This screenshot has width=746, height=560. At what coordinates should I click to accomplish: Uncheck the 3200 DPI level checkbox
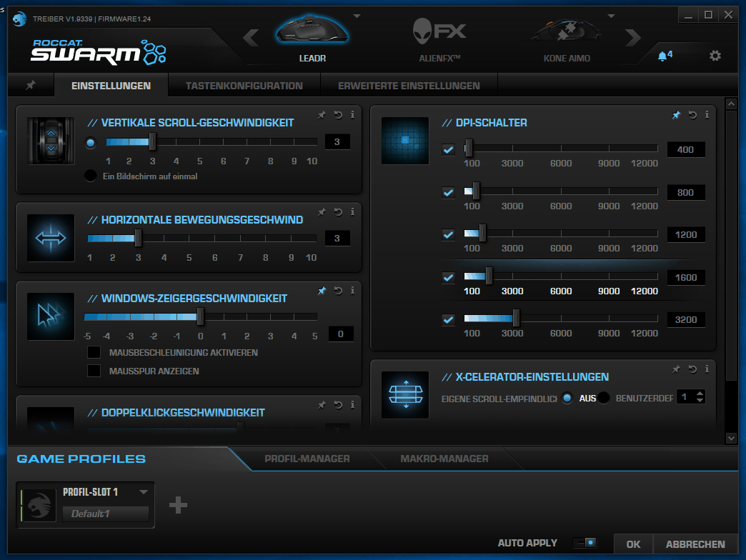448,319
